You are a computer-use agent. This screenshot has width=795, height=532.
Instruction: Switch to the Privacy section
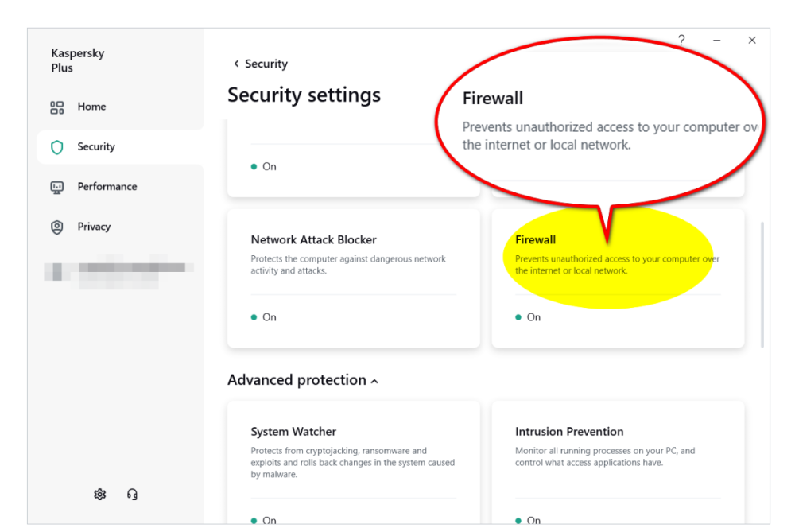tap(94, 227)
